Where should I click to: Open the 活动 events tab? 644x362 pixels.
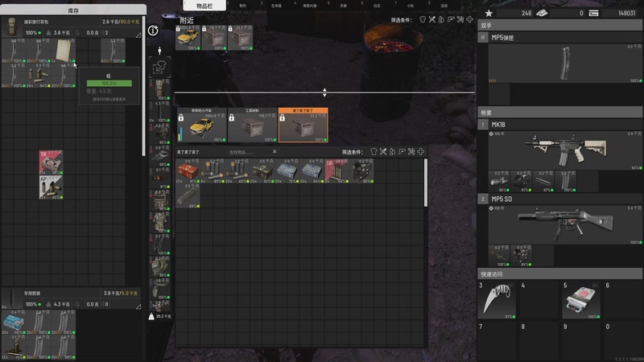tap(444, 6)
